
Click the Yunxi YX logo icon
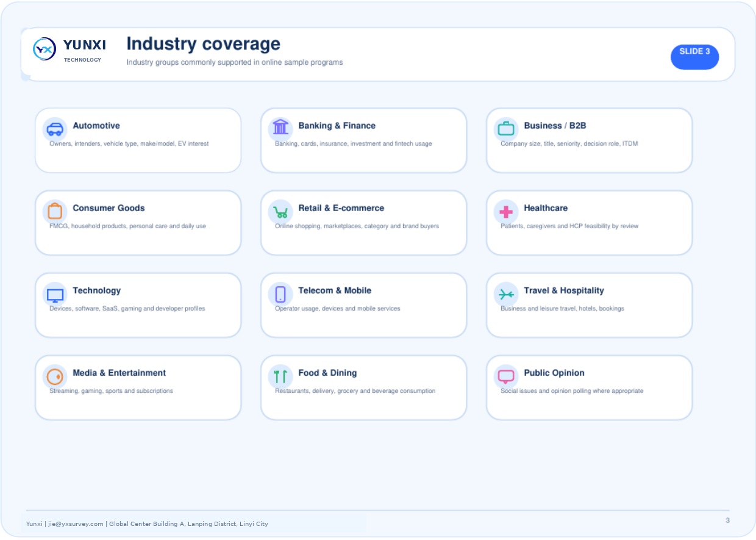tap(45, 49)
